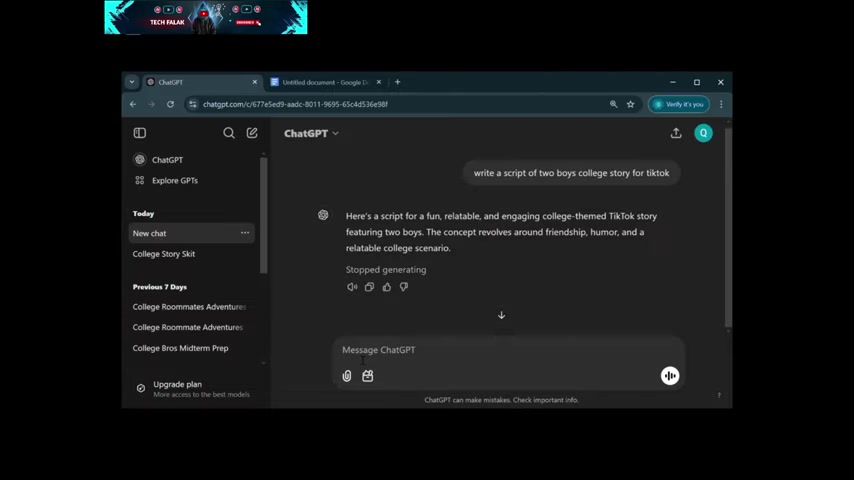Open Chrome three-dot menu

click(721, 104)
